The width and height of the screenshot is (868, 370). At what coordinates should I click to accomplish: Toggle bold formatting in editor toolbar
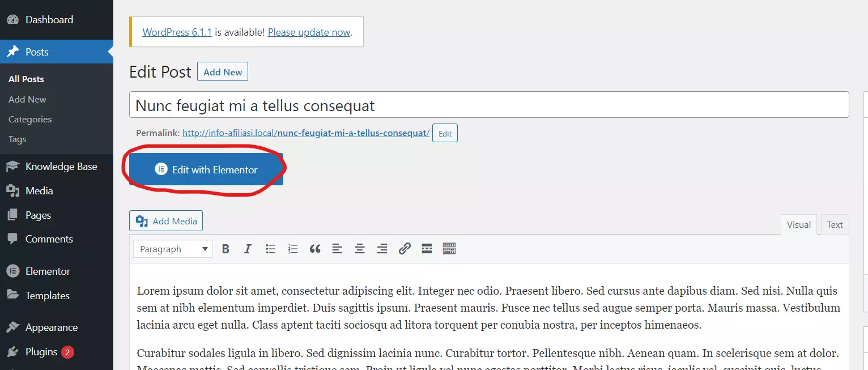[x=225, y=248]
